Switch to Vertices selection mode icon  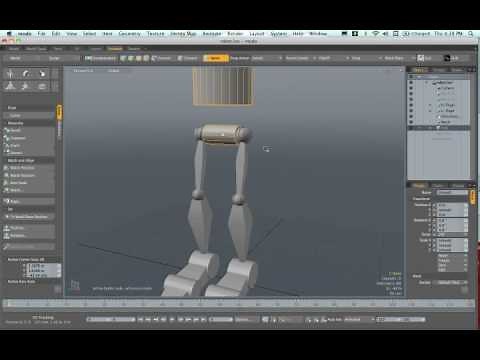point(123,58)
